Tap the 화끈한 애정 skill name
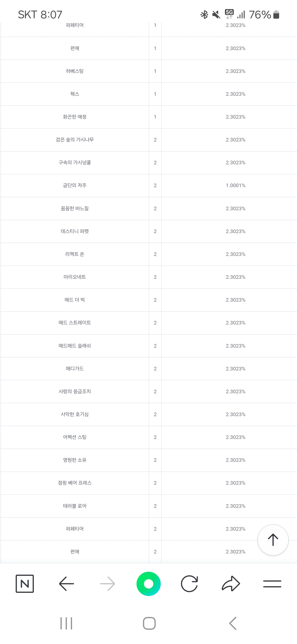This screenshot has height=644, width=297. [x=75, y=117]
